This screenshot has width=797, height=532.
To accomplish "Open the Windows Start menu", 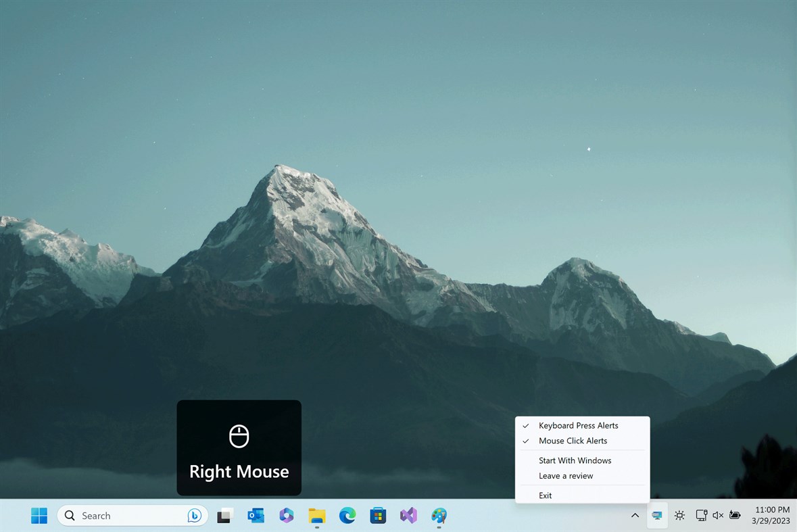I will tap(39, 515).
